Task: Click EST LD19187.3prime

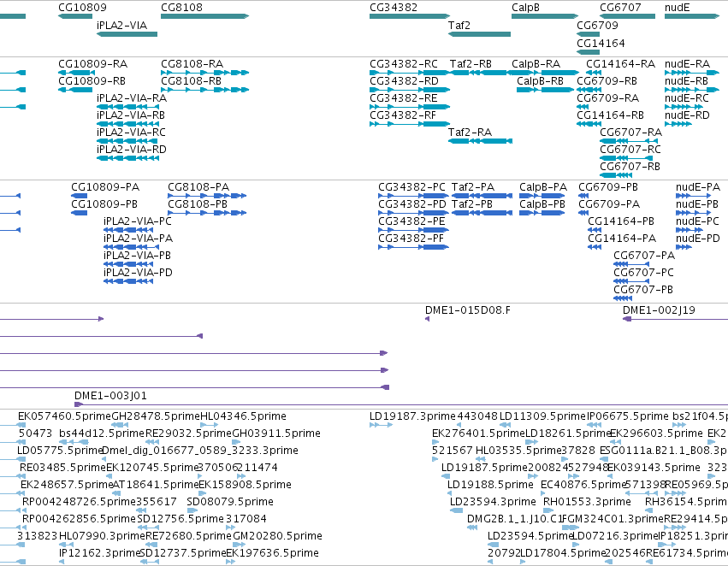Action: click(381, 425)
